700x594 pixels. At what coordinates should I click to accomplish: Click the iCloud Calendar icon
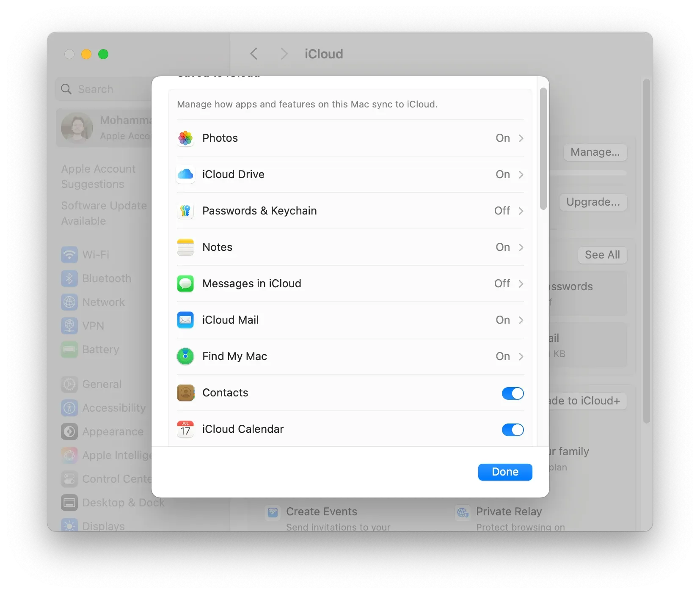(x=185, y=429)
